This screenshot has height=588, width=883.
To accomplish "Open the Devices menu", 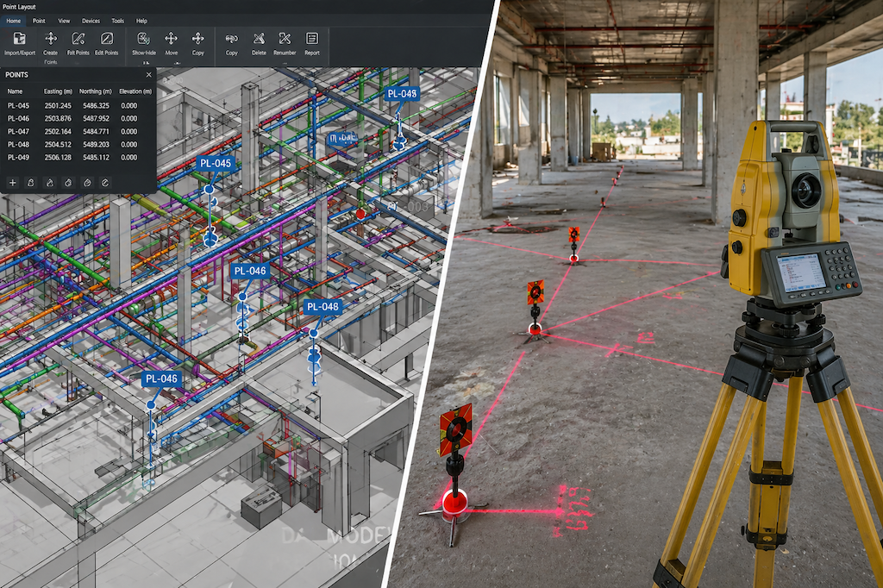I will (x=90, y=21).
